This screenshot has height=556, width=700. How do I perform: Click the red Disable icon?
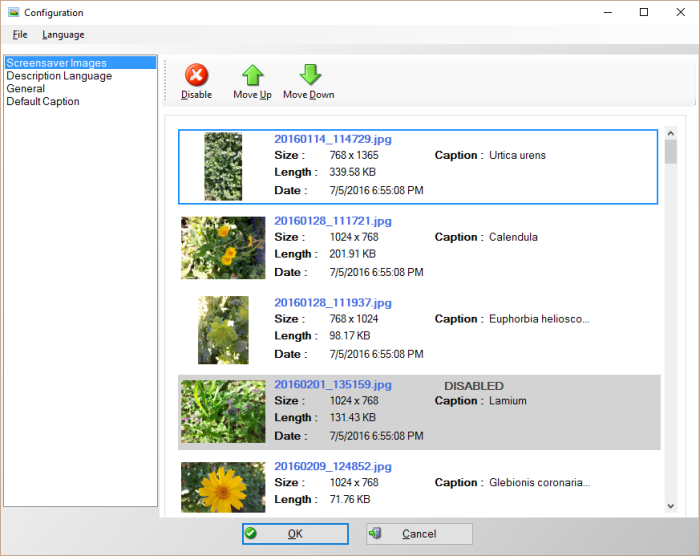(x=196, y=76)
